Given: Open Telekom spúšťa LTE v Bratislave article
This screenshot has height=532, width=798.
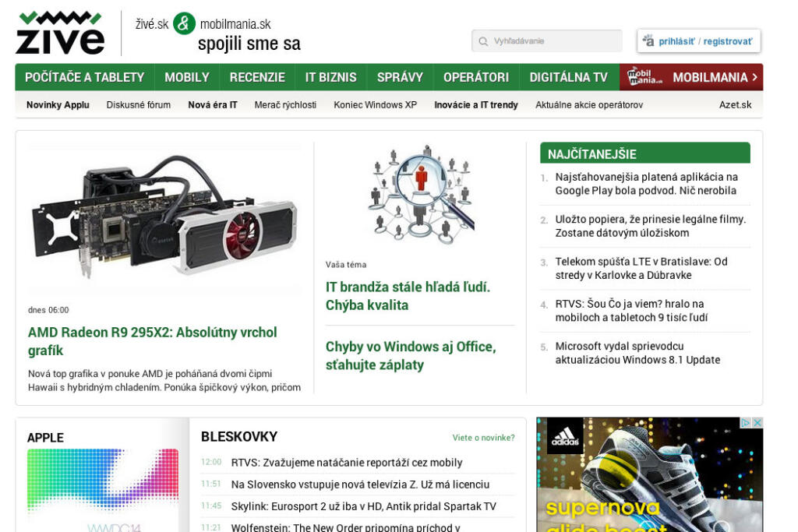Looking at the screenshot, I should pos(641,268).
